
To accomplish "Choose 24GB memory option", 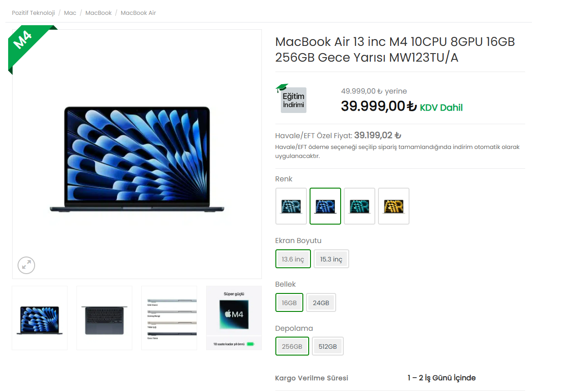I will (321, 302).
